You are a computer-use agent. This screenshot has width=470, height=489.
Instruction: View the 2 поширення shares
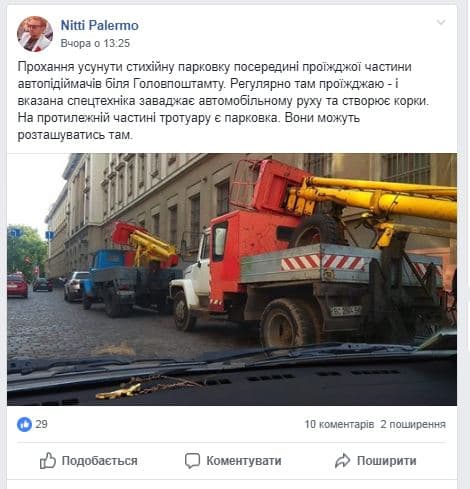tap(413, 424)
